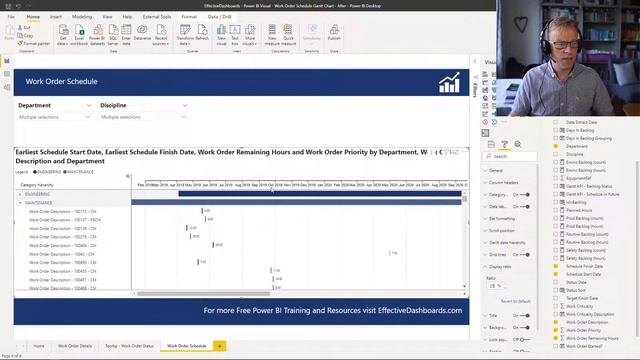Collapse the MAINTENANCE category row
The width and height of the screenshot is (640, 360).
click(20, 203)
